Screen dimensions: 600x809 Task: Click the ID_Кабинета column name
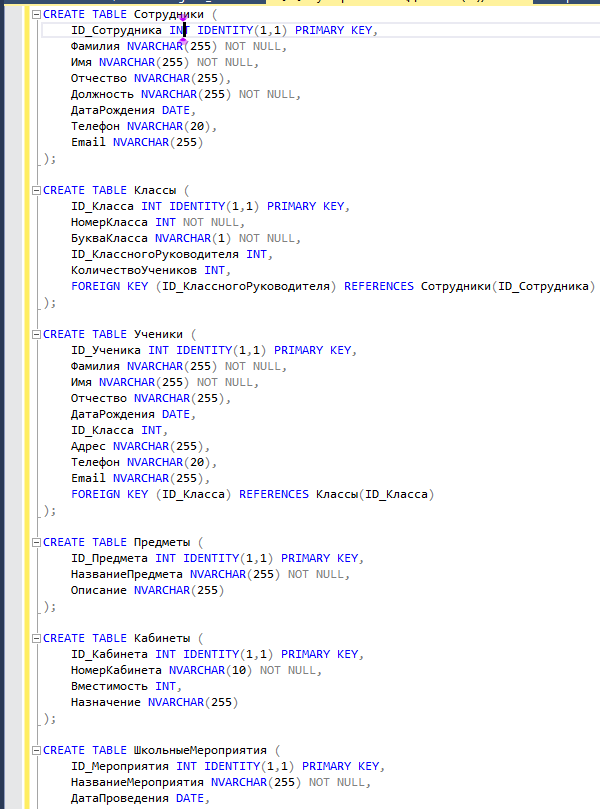click(109, 654)
